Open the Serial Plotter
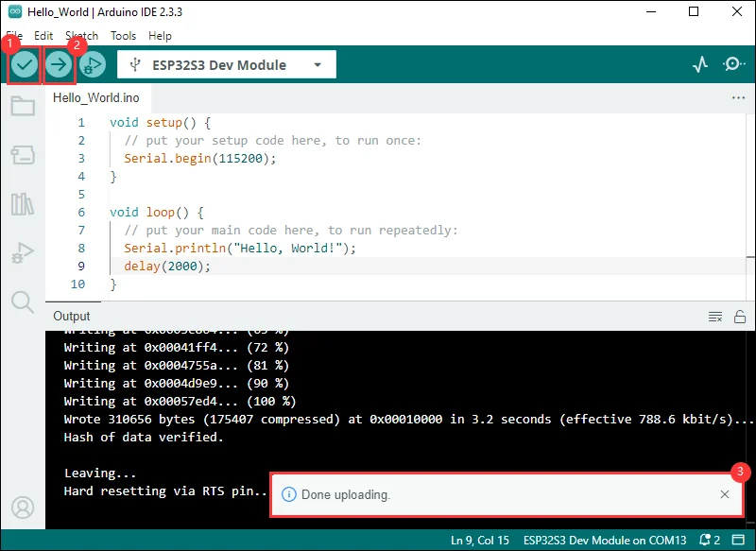 pyautogui.click(x=700, y=64)
